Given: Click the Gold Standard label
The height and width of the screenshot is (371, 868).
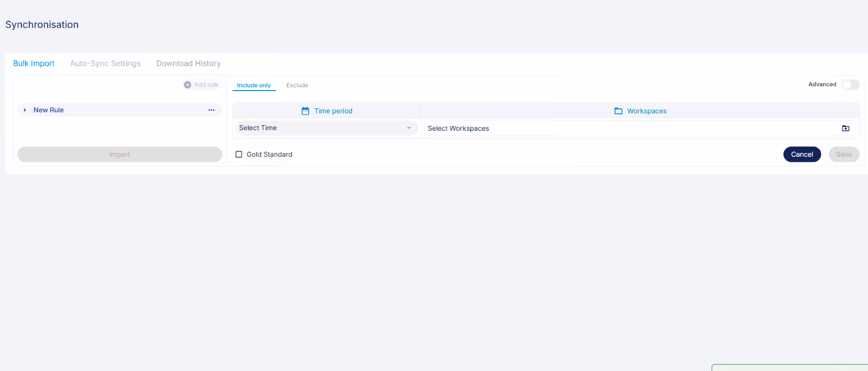Looking at the screenshot, I should pos(270,155).
